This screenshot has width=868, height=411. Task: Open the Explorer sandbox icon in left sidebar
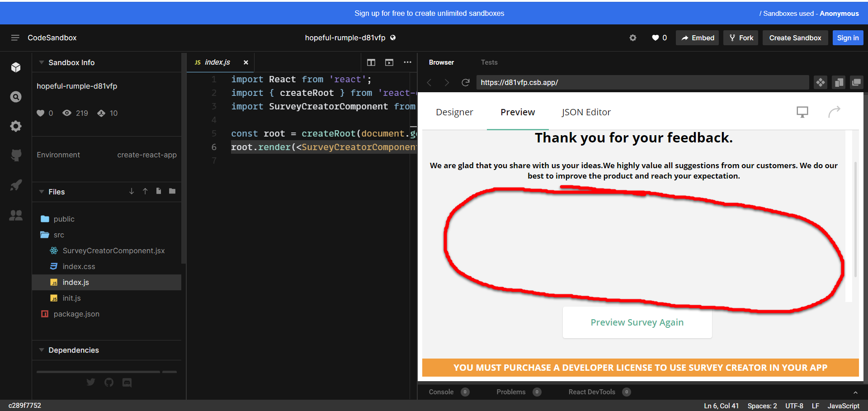point(16,67)
